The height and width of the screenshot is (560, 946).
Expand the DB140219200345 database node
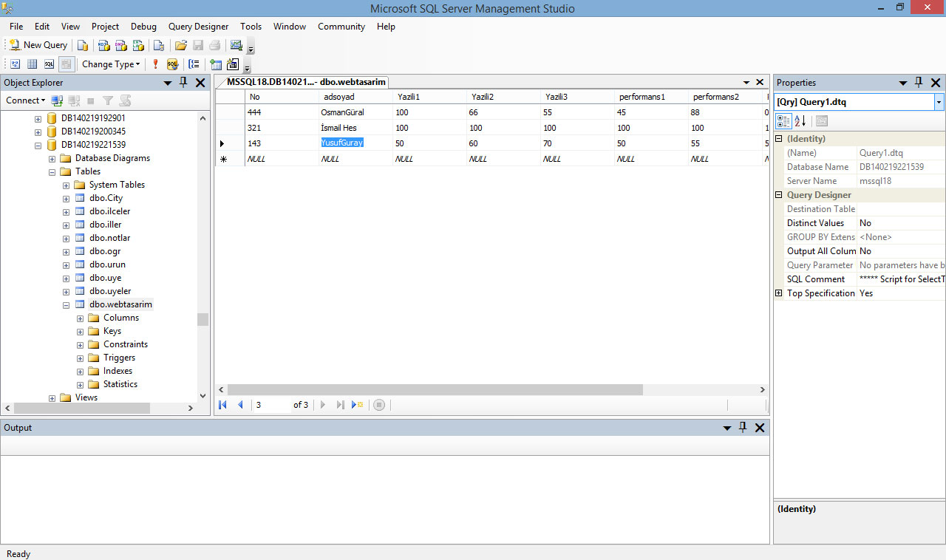38,132
